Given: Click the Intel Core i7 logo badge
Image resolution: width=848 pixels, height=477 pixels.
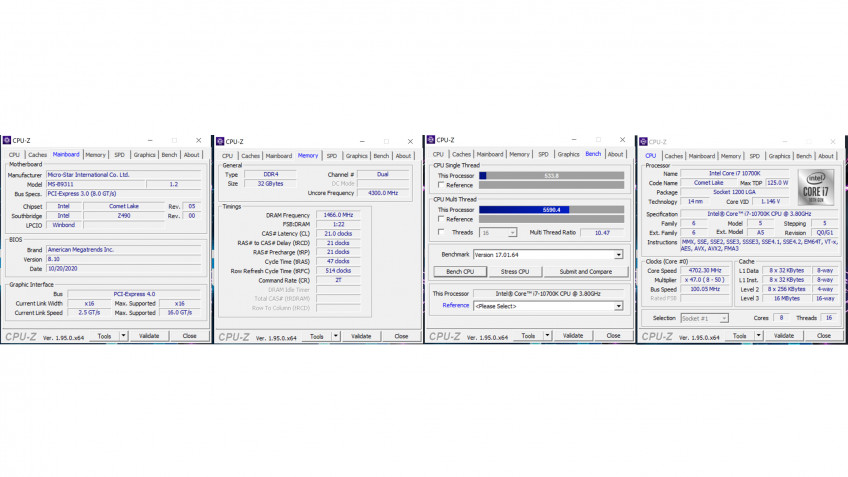Looking at the screenshot, I should click(816, 187).
